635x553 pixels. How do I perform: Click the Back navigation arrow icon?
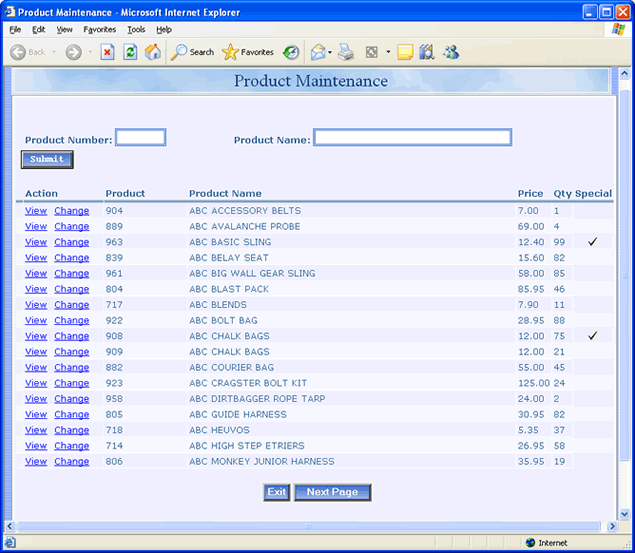coord(18,52)
